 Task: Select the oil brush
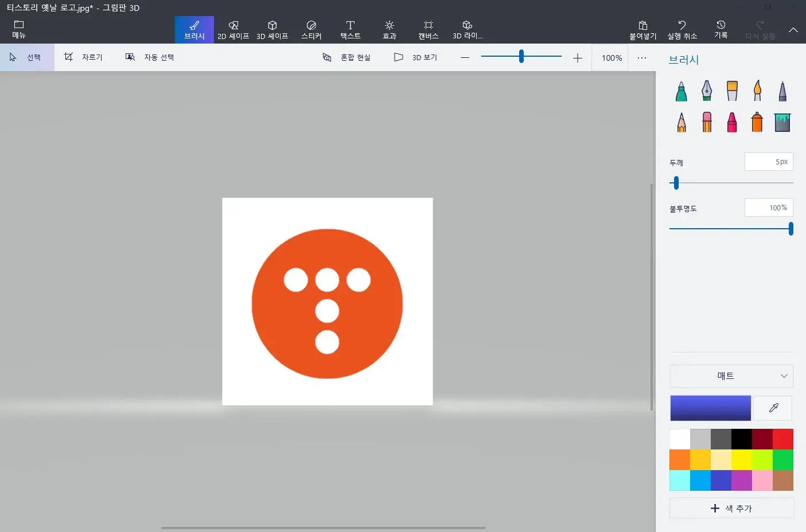[x=732, y=91]
